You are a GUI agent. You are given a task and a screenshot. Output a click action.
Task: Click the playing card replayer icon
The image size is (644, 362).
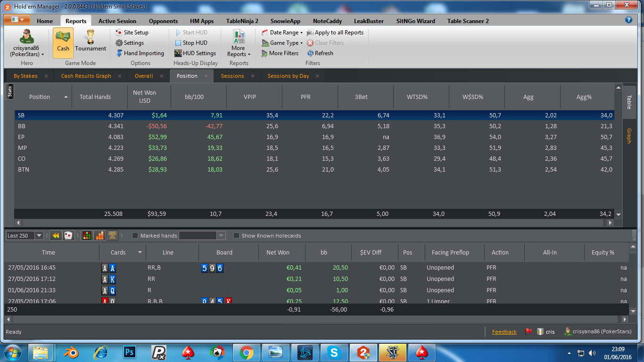pos(68,236)
